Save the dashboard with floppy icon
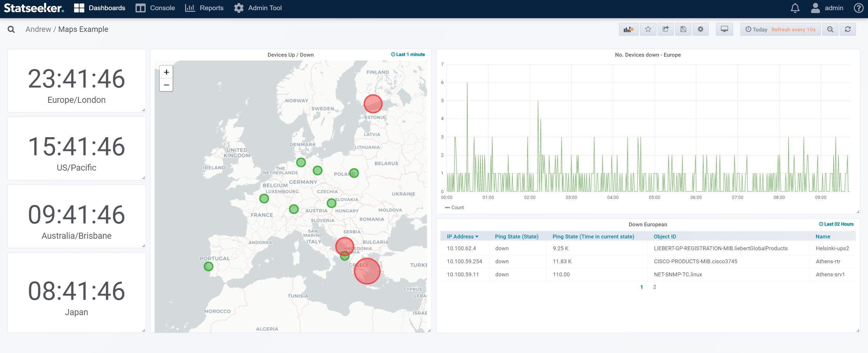 click(x=683, y=29)
